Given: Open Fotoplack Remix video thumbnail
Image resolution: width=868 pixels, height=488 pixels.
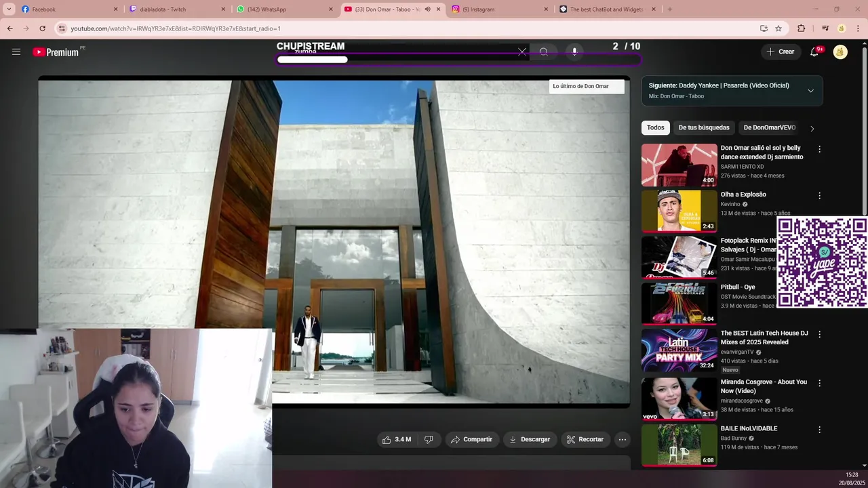Looking at the screenshot, I should 679,257.
